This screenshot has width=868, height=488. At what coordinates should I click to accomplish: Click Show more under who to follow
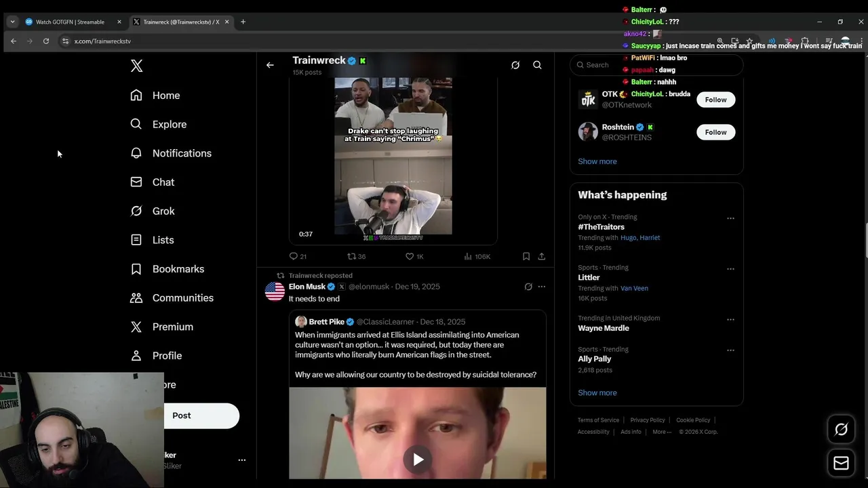pos(597,161)
